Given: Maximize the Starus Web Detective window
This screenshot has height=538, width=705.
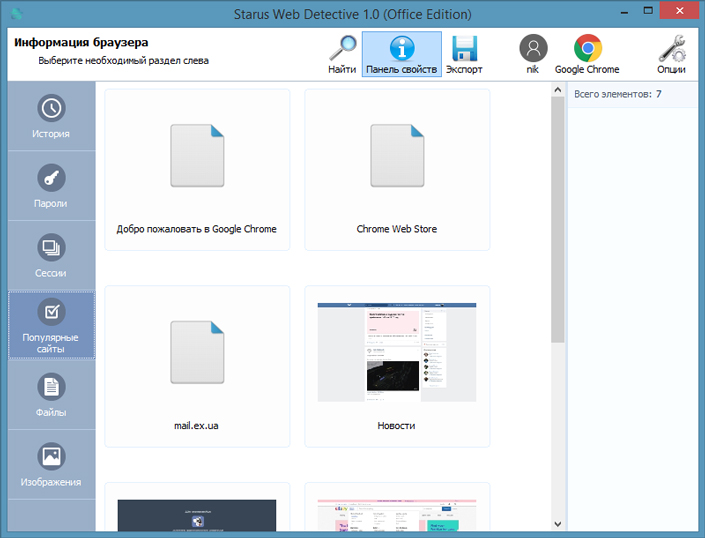Looking at the screenshot, I should coord(648,11).
